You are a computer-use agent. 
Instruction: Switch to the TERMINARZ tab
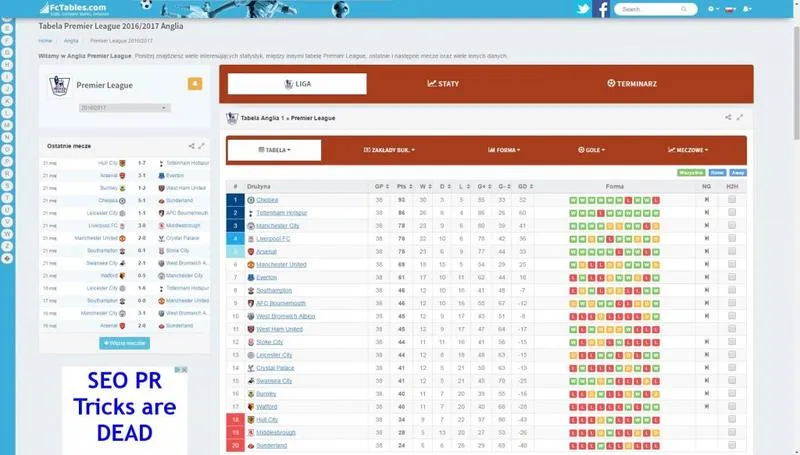point(632,84)
